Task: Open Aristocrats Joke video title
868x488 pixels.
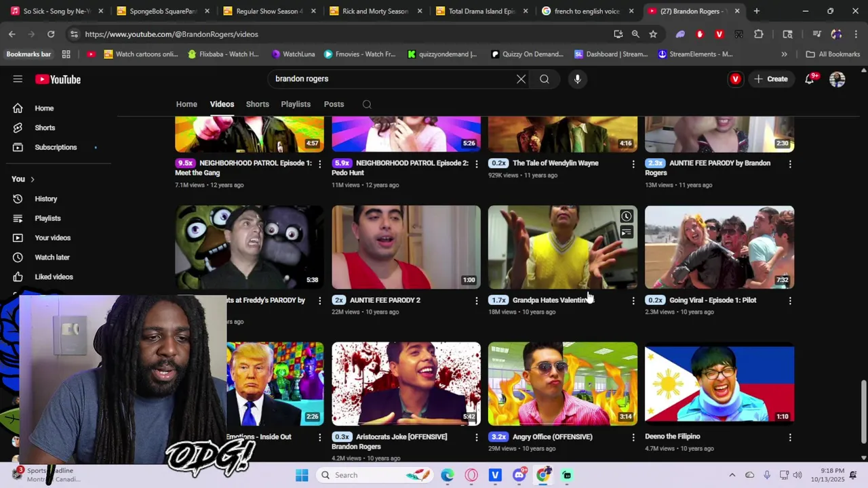Action: (x=400, y=441)
